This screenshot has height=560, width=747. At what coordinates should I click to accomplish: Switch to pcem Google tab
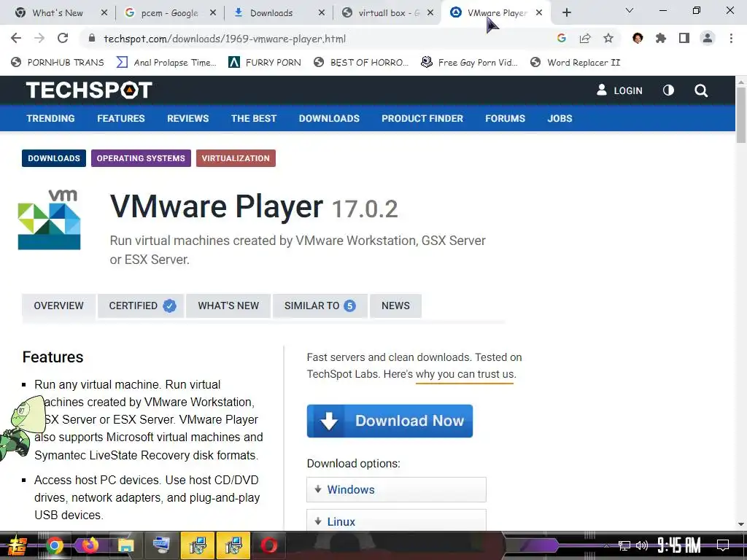point(169,13)
